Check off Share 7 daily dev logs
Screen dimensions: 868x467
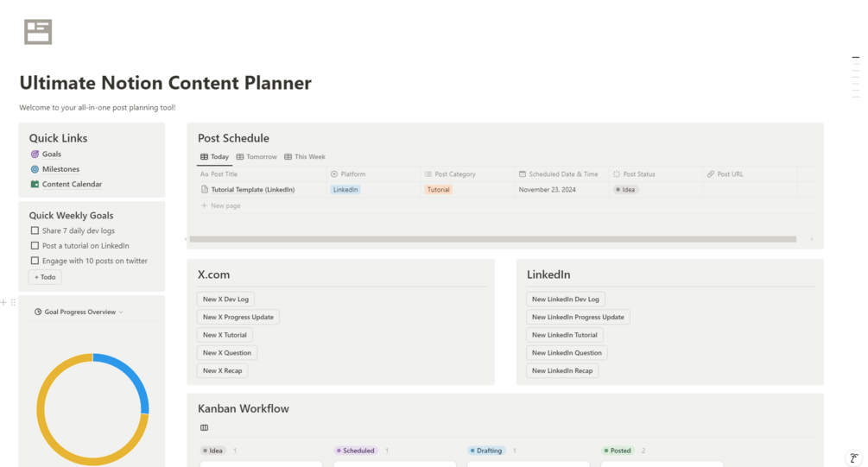pos(35,230)
